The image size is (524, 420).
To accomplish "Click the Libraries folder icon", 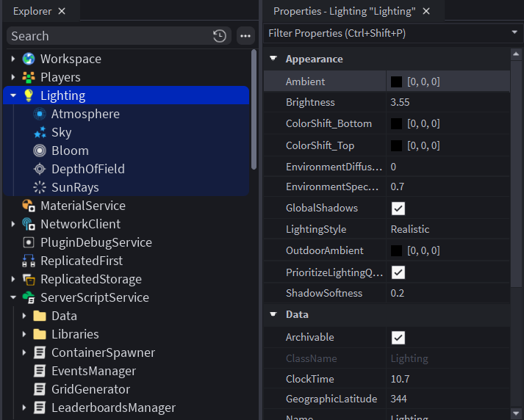I will click(40, 334).
